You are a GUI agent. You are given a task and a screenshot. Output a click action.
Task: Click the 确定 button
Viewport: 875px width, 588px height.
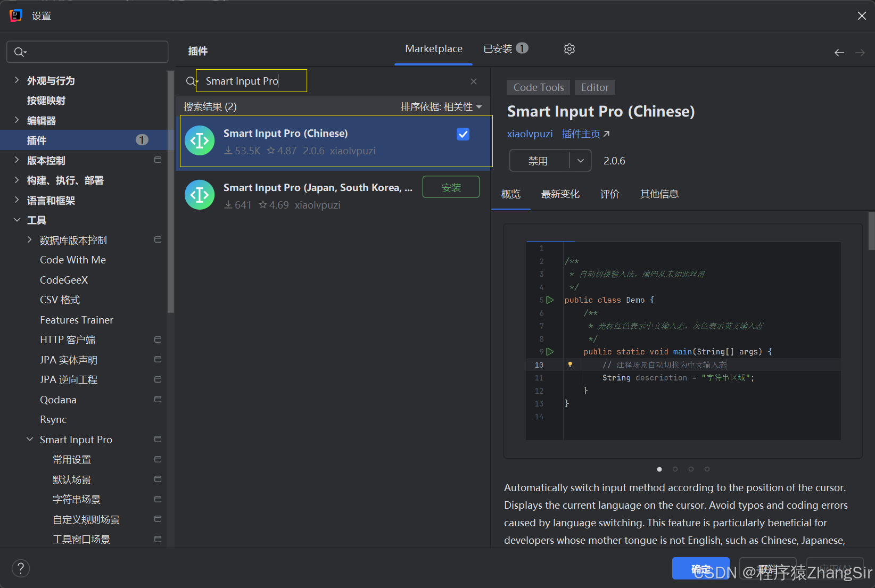(x=700, y=569)
